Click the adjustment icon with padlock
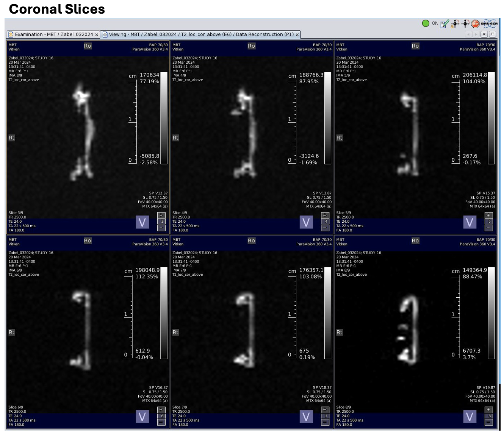Viewport: 504px width, 431px height. click(x=455, y=24)
